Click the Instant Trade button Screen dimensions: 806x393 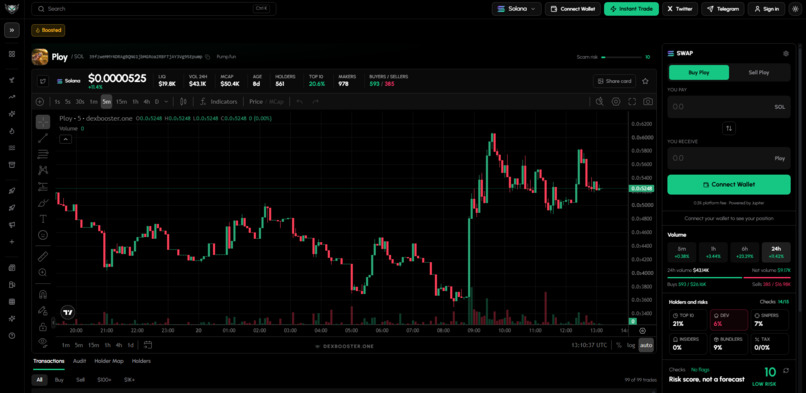631,9
